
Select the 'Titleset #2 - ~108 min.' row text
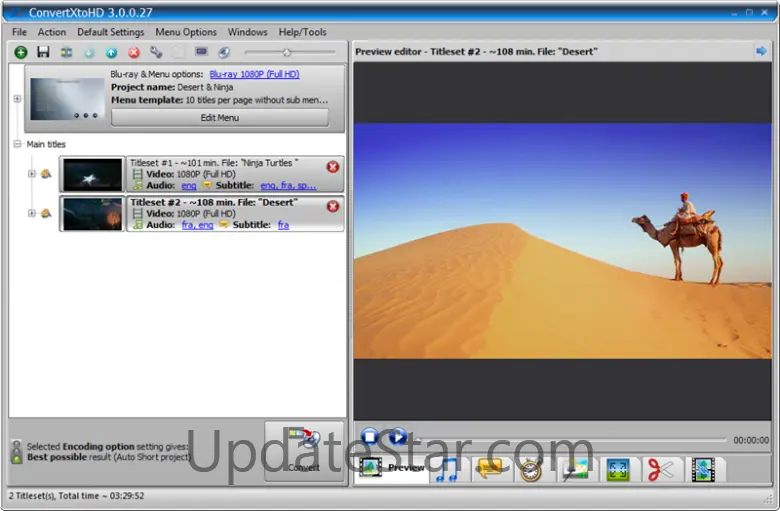pyautogui.click(x=214, y=202)
